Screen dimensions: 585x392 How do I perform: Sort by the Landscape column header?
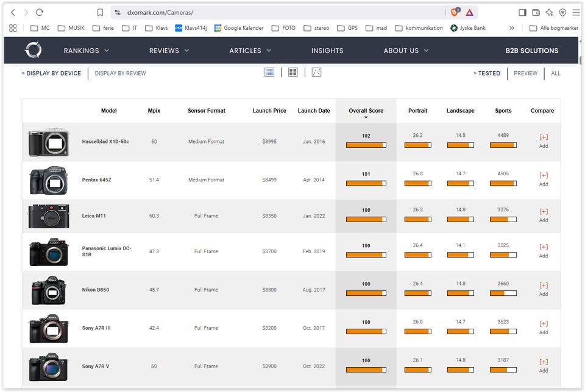click(x=461, y=111)
